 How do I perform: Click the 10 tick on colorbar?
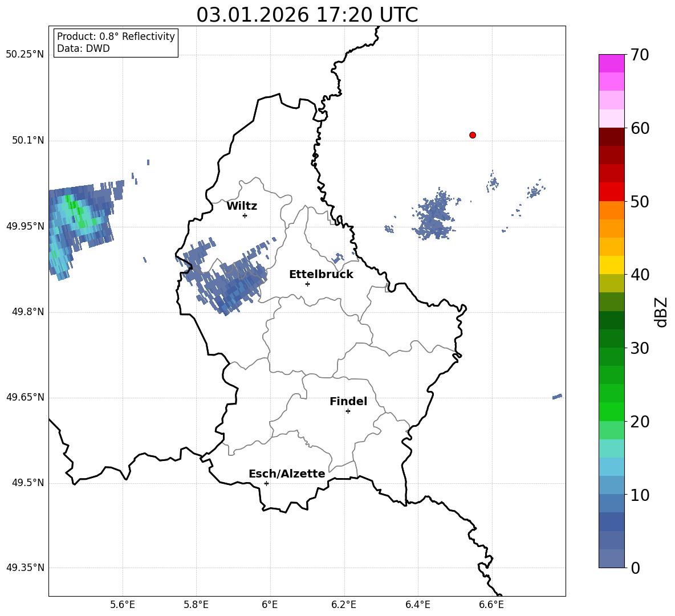(x=639, y=495)
